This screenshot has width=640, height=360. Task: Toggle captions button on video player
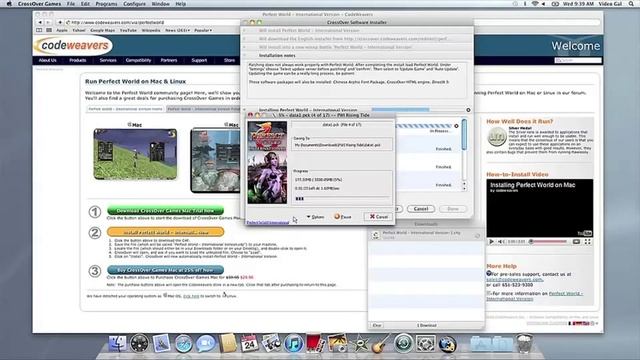click(576, 242)
